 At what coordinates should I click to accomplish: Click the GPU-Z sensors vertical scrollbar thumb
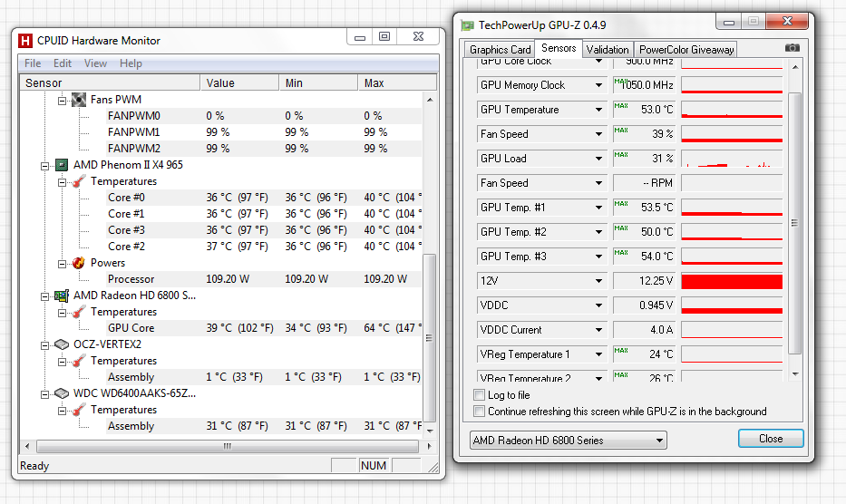(794, 223)
